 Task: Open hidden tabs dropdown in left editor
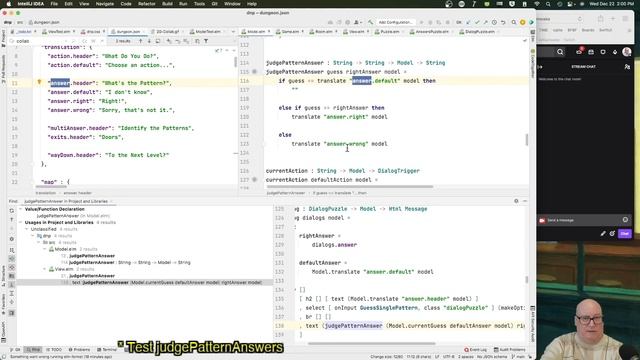[x=233, y=31]
